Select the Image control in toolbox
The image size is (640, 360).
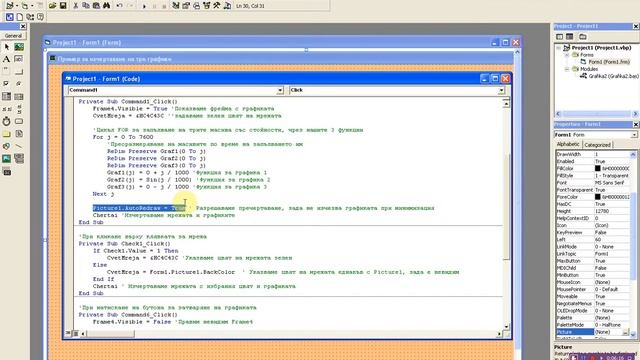pos(7,158)
